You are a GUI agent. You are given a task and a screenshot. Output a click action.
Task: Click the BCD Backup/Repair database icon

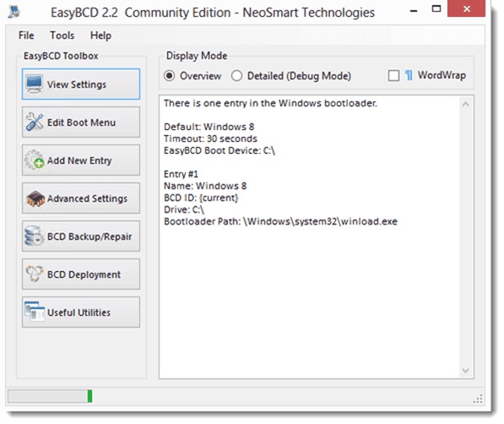coord(34,236)
